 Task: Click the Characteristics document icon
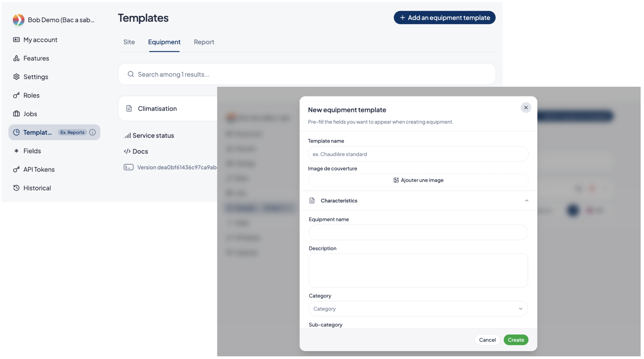312,201
